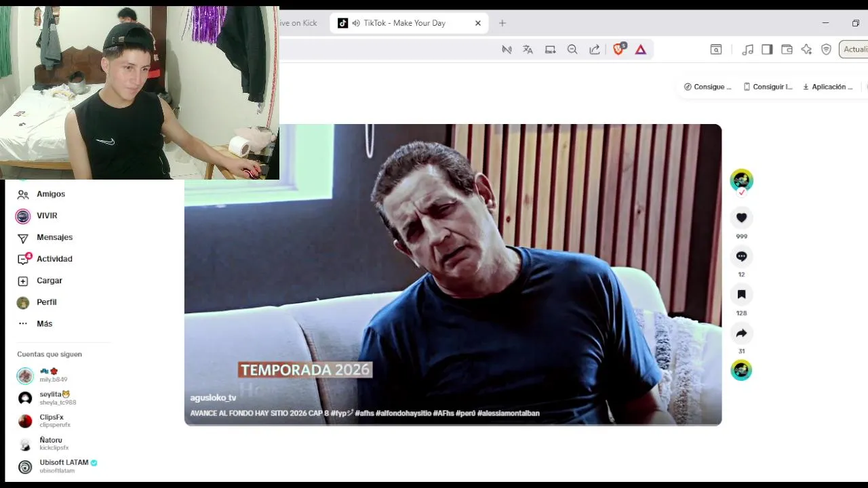Open the Brave Wallet icon
Screen dimensions: 868x488
(787, 49)
